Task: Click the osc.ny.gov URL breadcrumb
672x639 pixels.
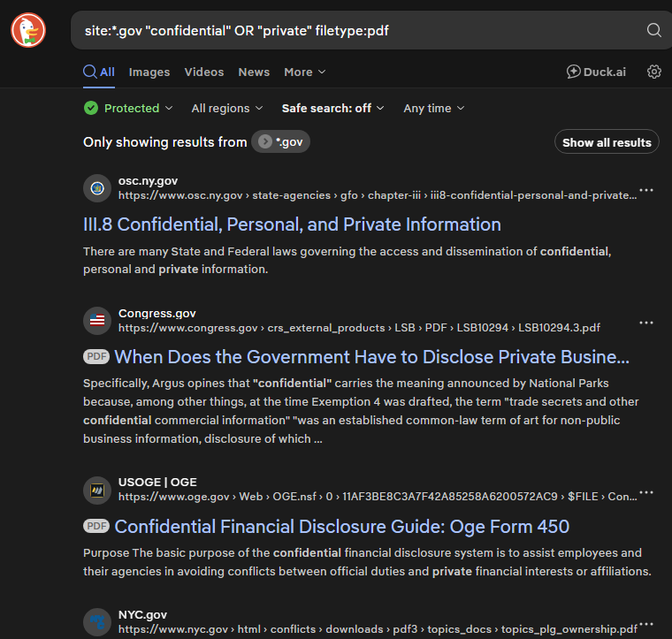Action: (x=378, y=195)
